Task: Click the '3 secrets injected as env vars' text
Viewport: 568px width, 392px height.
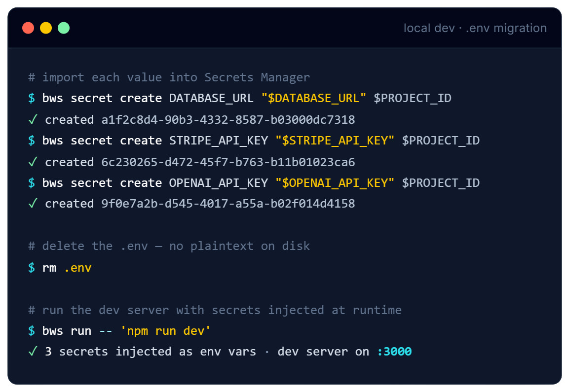Action: click(x=151, y=352)
